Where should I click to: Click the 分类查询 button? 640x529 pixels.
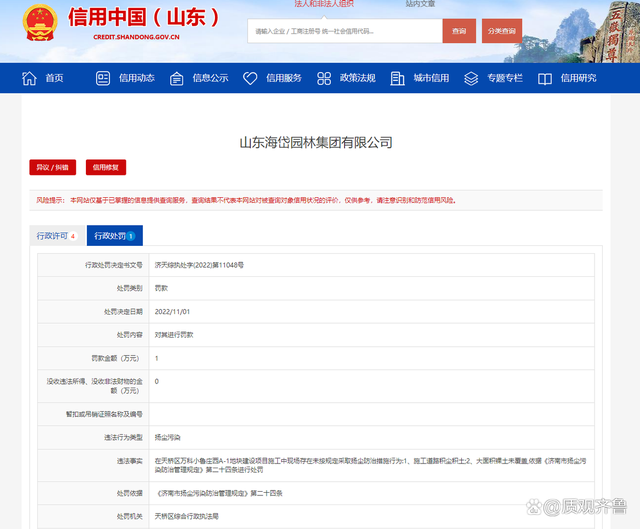[502, 31]
